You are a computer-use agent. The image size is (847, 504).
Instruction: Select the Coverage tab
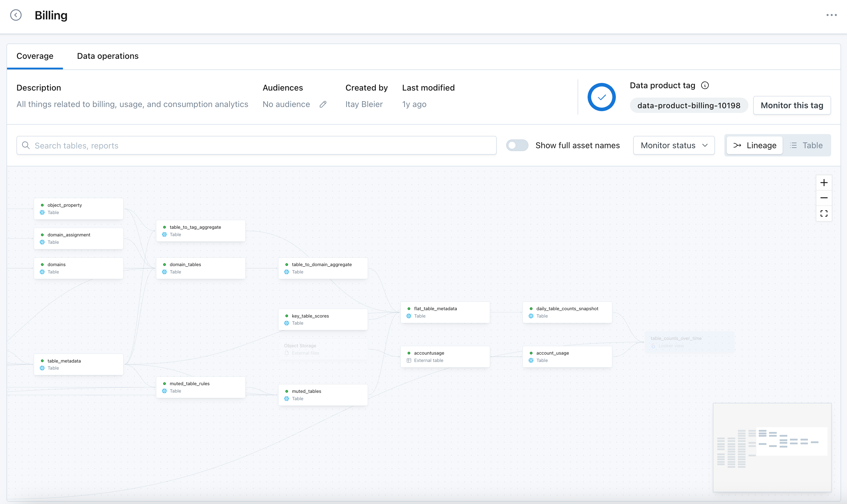click(35, 56)
